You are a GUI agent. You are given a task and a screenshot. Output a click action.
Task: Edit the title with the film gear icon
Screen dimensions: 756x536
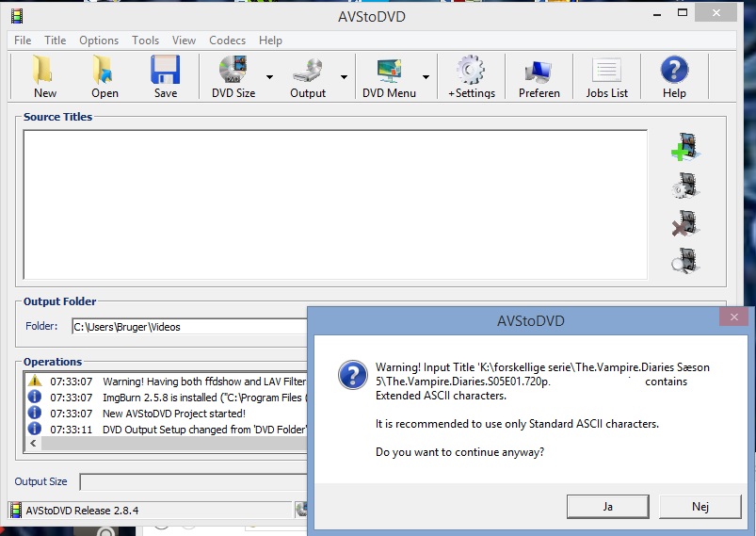685,186
